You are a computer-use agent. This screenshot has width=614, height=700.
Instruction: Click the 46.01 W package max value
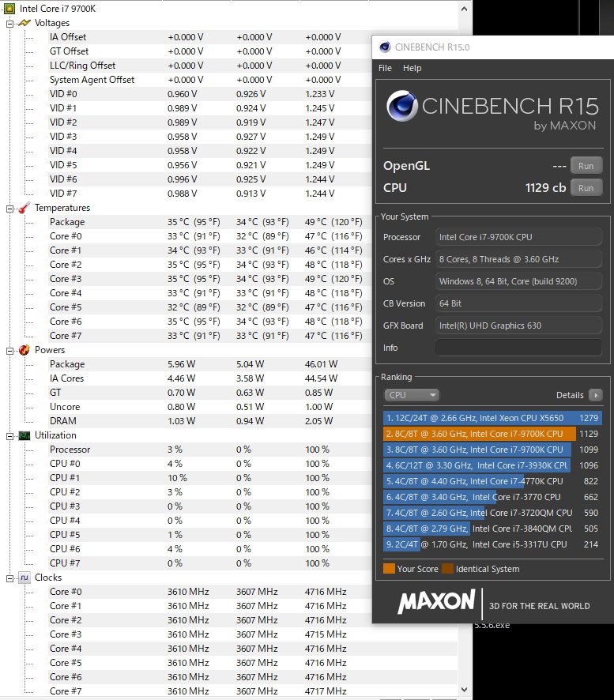(x=321, y=364)
